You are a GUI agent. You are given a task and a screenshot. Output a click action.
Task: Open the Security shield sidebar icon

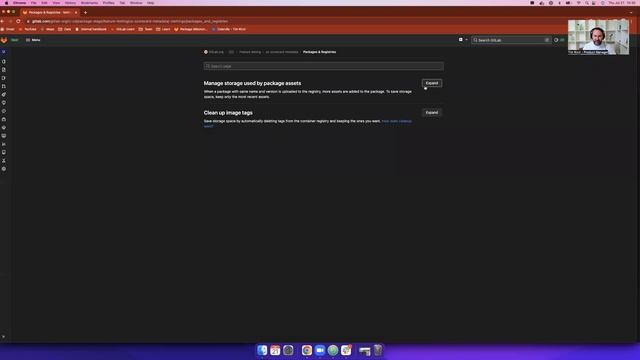coord(4,103)
